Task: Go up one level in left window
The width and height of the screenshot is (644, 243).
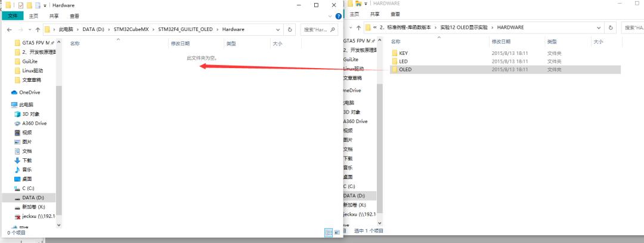Action: [38, 29]
